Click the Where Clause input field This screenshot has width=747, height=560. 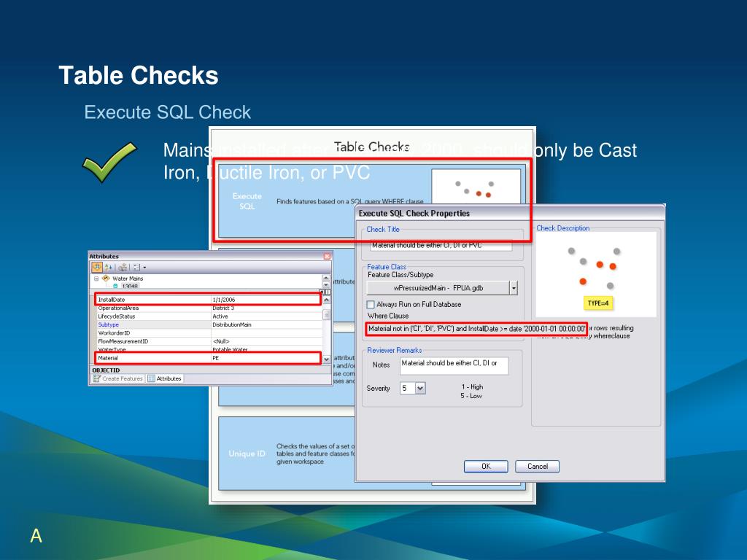[x=476, y=329]
